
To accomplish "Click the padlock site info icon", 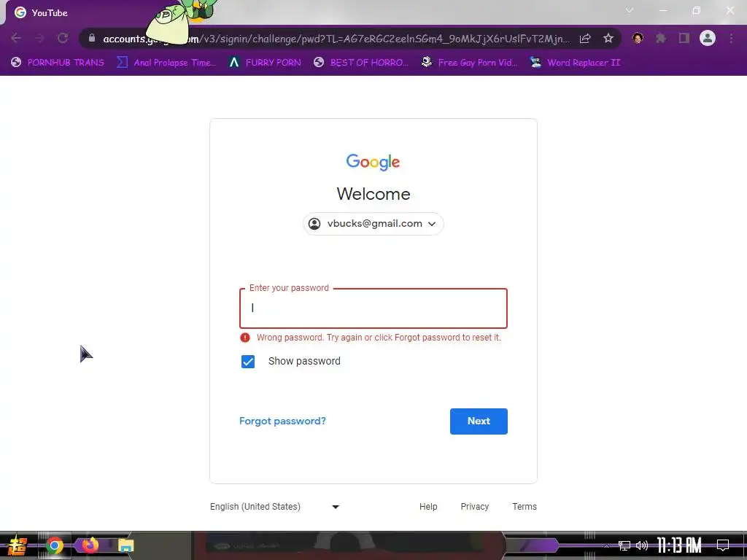I will pos(92,38).
